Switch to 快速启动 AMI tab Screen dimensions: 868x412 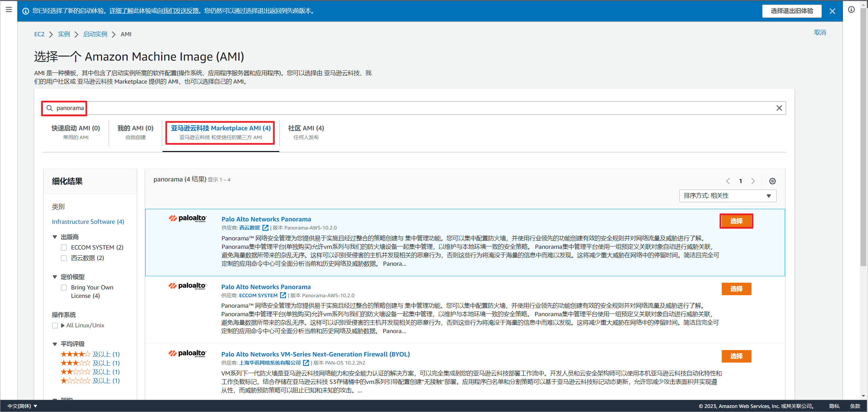click(76, 132)
